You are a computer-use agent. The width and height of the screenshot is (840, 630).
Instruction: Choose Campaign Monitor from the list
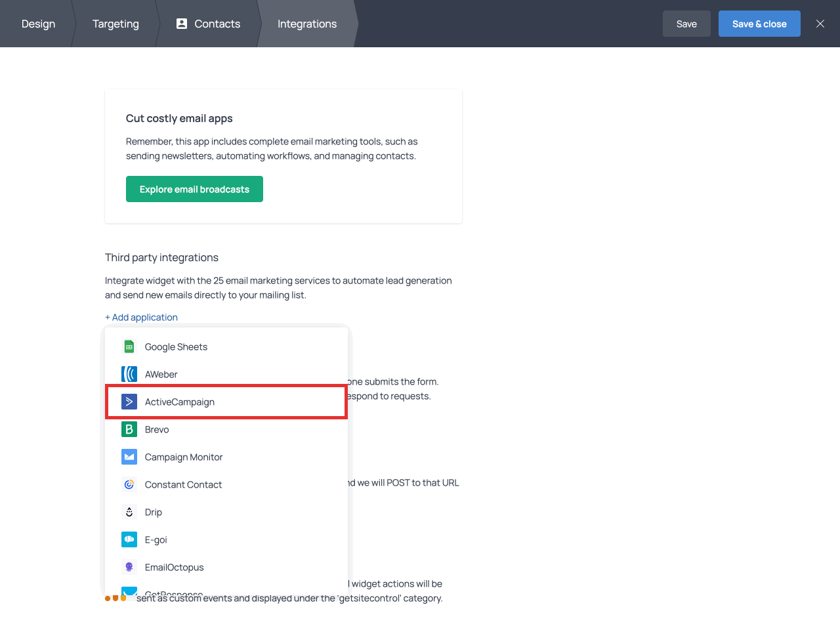tap(184, 457)
